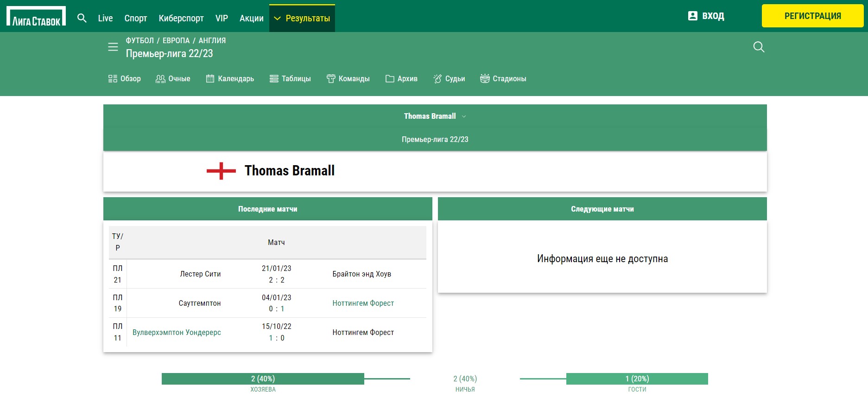The image size is (868, 399).
Task: Open the Таблицы tab
Action: pyautogui.click(x=290, y=78)
